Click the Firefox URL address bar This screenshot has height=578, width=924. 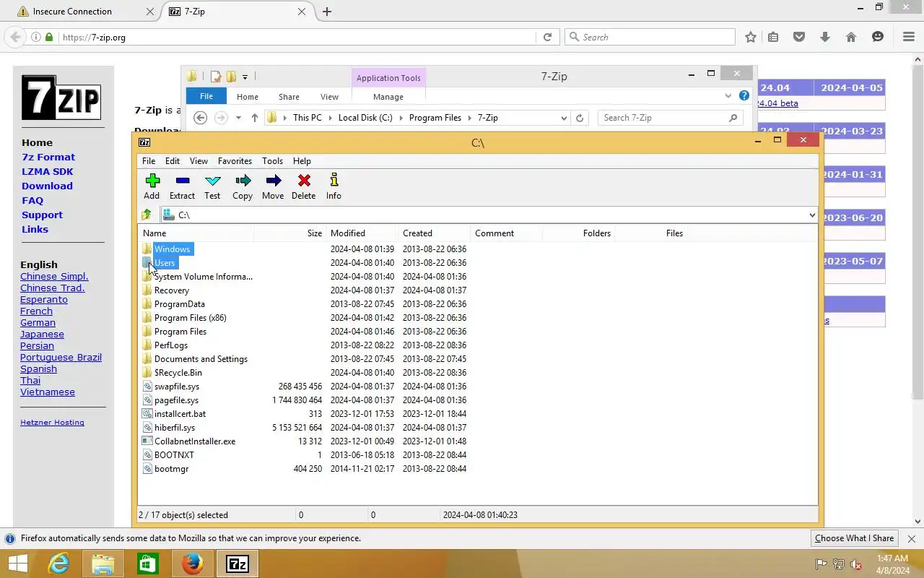(x=296, y=37)
